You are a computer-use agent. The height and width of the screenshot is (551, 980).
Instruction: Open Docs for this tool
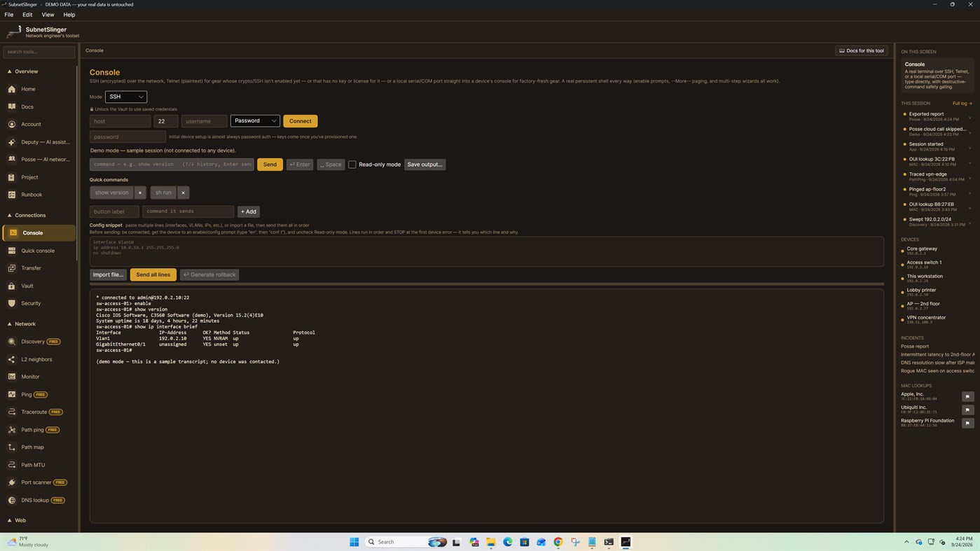[x=862, y=50]
